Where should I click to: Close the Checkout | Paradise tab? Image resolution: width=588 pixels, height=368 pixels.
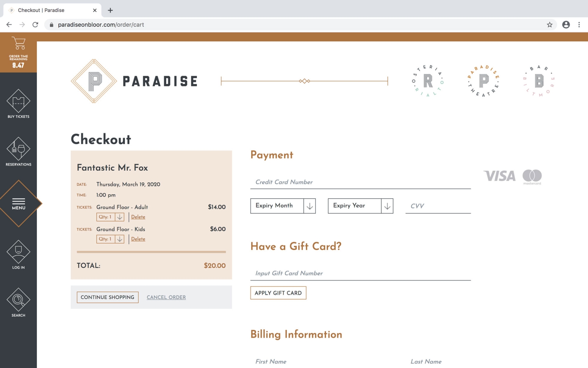click(x=95, y=10)
